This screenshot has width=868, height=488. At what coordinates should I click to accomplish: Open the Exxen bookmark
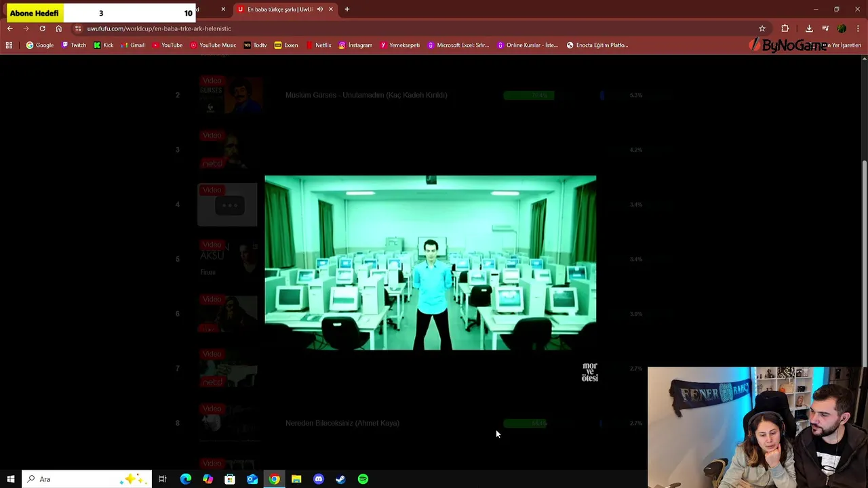[286, 45]
